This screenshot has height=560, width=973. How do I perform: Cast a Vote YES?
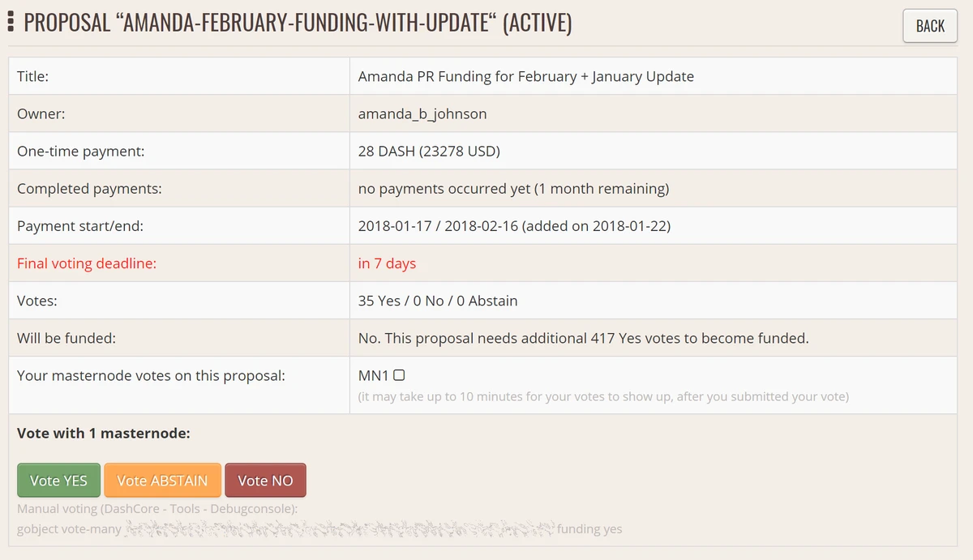coord(58,481)
